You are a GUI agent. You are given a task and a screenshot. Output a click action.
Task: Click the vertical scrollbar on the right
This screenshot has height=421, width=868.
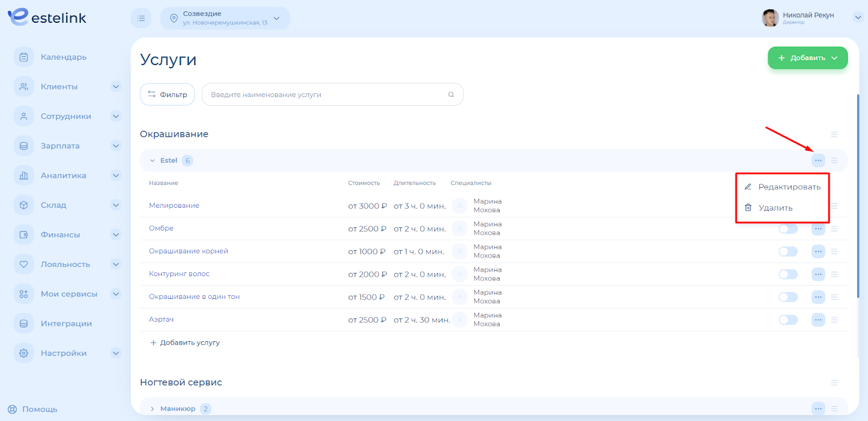click(858, 195)
